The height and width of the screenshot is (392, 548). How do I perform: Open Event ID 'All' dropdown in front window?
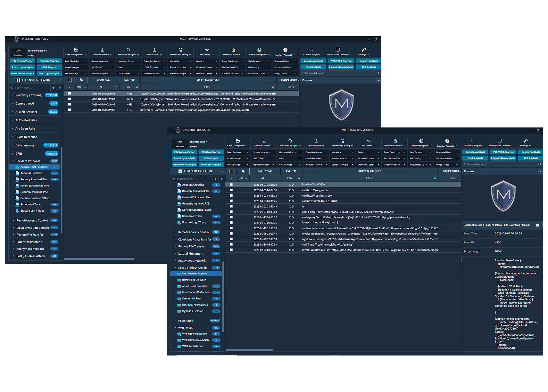tap(265, 178)
